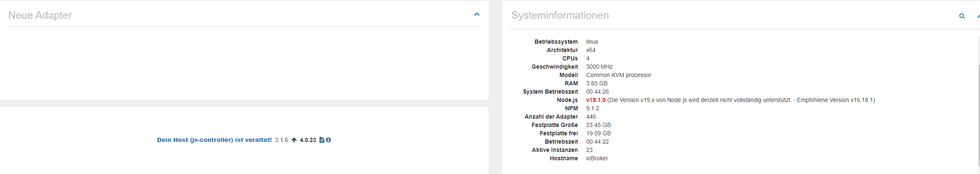Click the red Node.js version v19.1.0
Viewport: 980px width, 174px height.
pyautogui.click(x=596, y=100)
